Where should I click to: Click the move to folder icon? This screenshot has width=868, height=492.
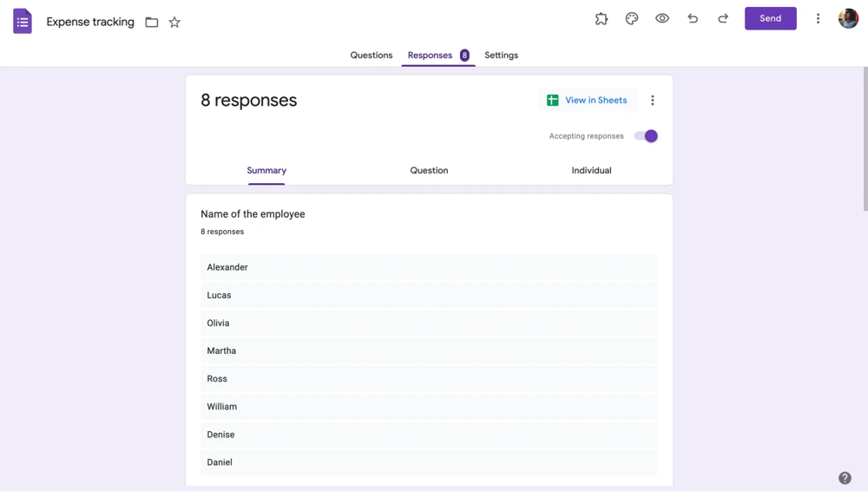click(x=152, y=23)
